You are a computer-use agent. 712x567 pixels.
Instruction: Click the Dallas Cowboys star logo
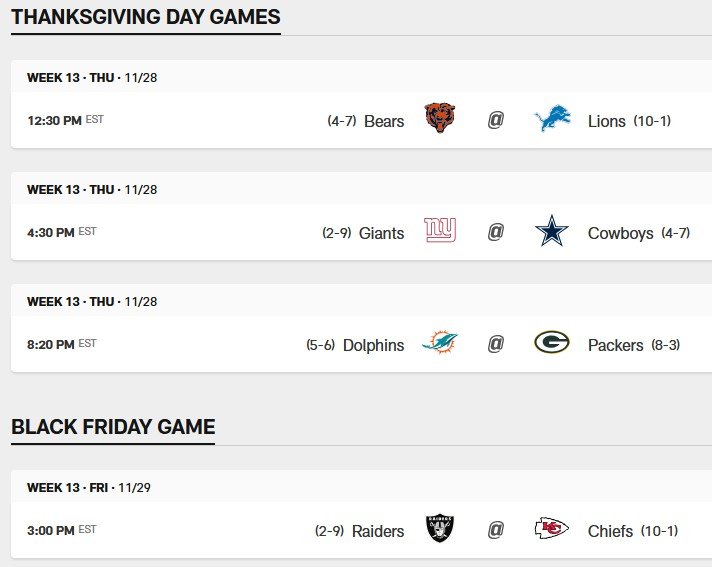552,232
